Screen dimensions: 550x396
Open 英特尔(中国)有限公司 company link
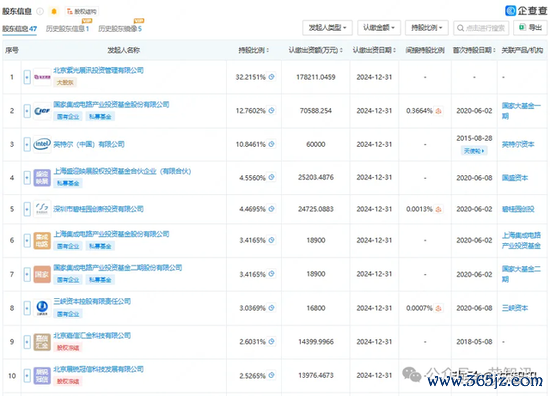pyautogui.click(x=89, y=144)
